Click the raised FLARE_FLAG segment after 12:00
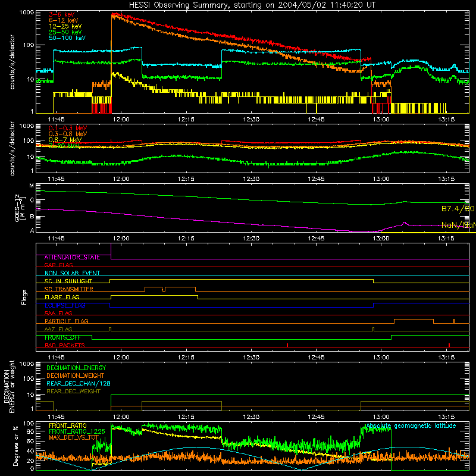The image size is (476, 476). (x=155, y=295)
